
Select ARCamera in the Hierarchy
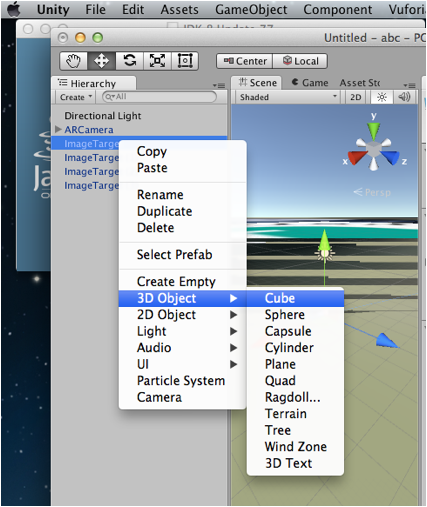(89, 130)
